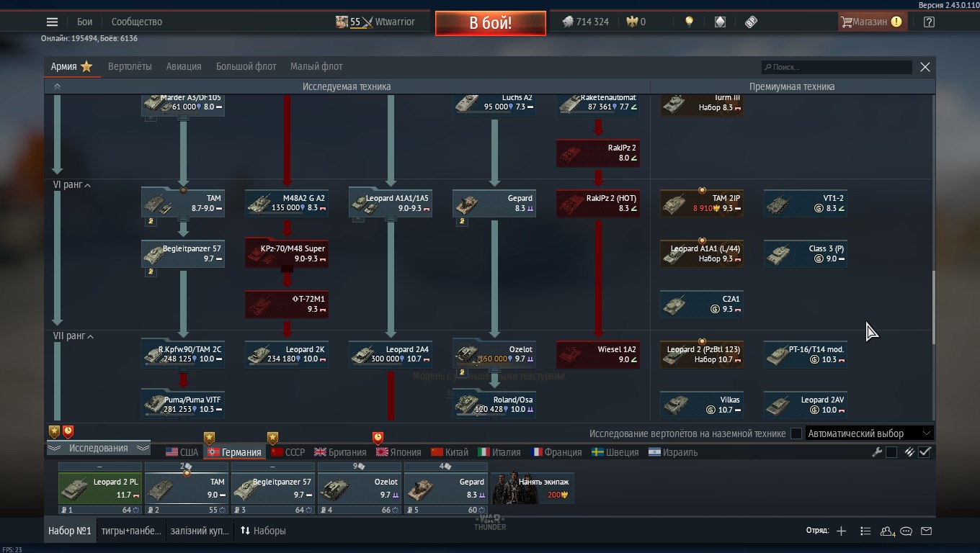
Task: Click the wrench auto-repair icon
Action: (x=877, y=452)
